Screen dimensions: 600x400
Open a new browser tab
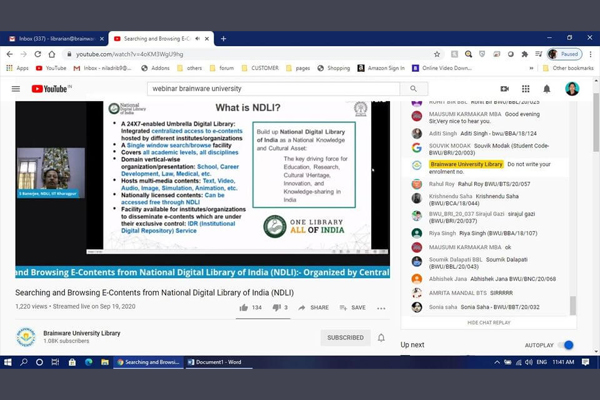coord(223,38)
